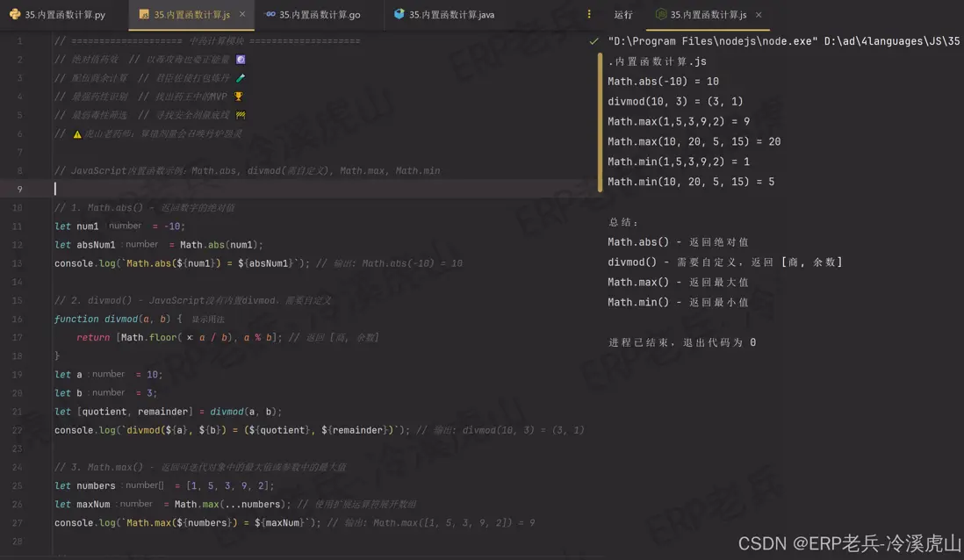Click console output 'Math.abs(-10) = 10'
The width and height of the screenshot is (964, 560).
coord(664,81)
